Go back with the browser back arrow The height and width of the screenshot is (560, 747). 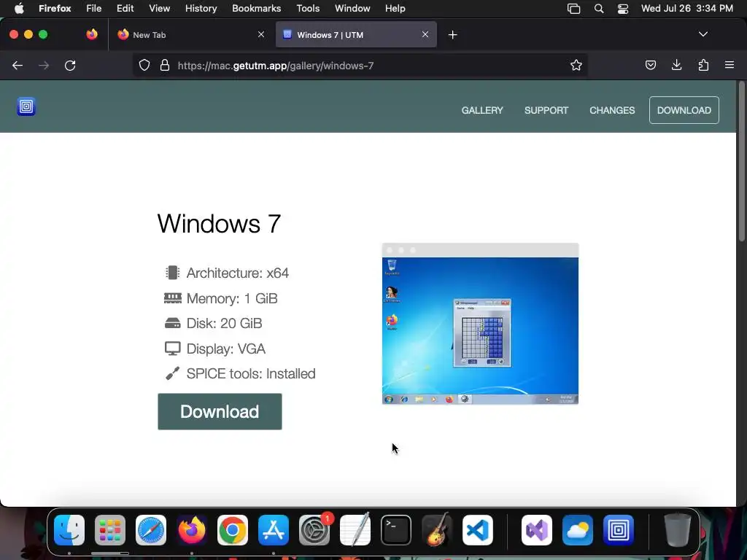point(18,66)
